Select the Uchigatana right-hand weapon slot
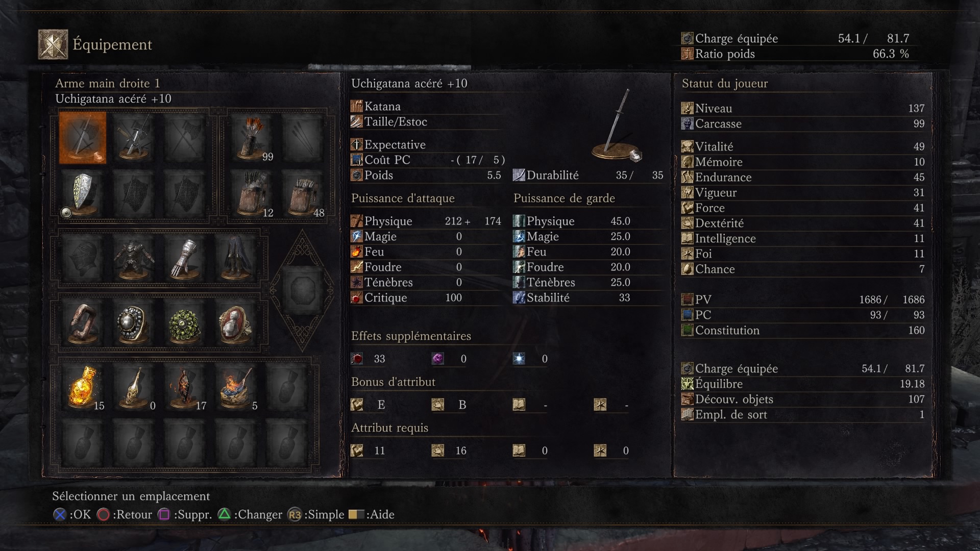980x551 pixels. 83,138
